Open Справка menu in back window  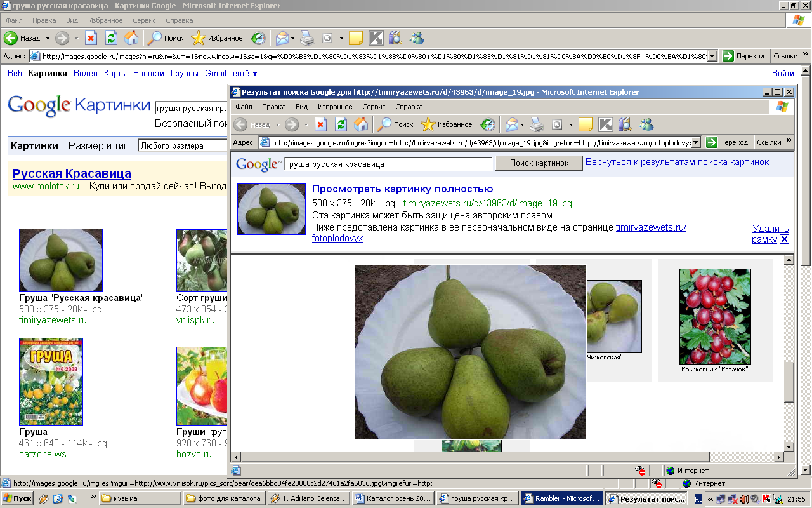tap(180, 20)
